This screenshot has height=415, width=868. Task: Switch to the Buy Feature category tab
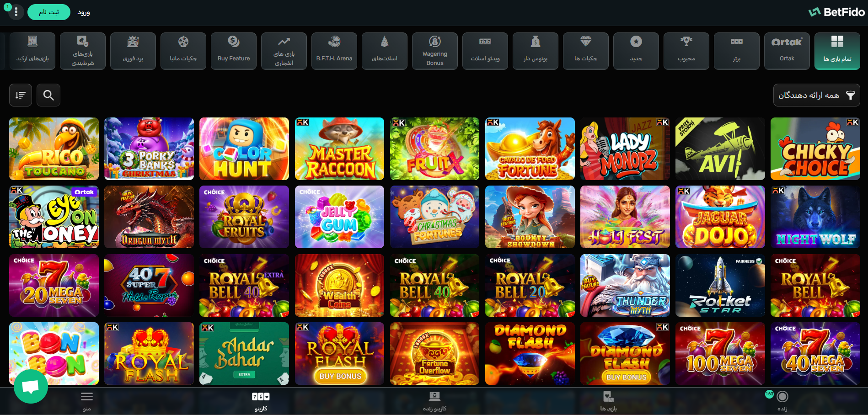(234, 51)
